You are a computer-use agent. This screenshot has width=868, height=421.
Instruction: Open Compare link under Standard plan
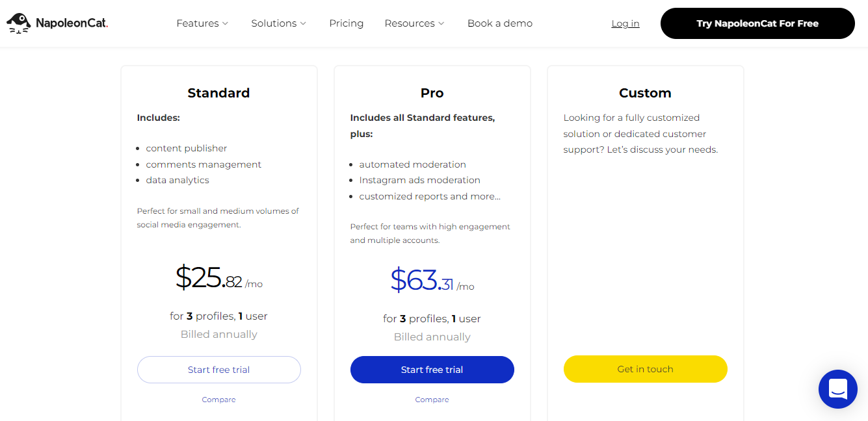click(218, 400)
